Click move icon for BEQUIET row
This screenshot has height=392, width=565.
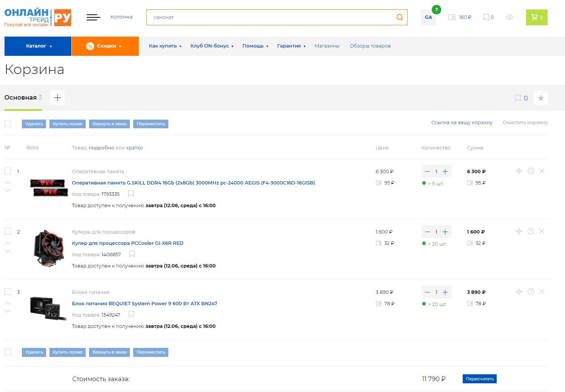click(519, 292)
